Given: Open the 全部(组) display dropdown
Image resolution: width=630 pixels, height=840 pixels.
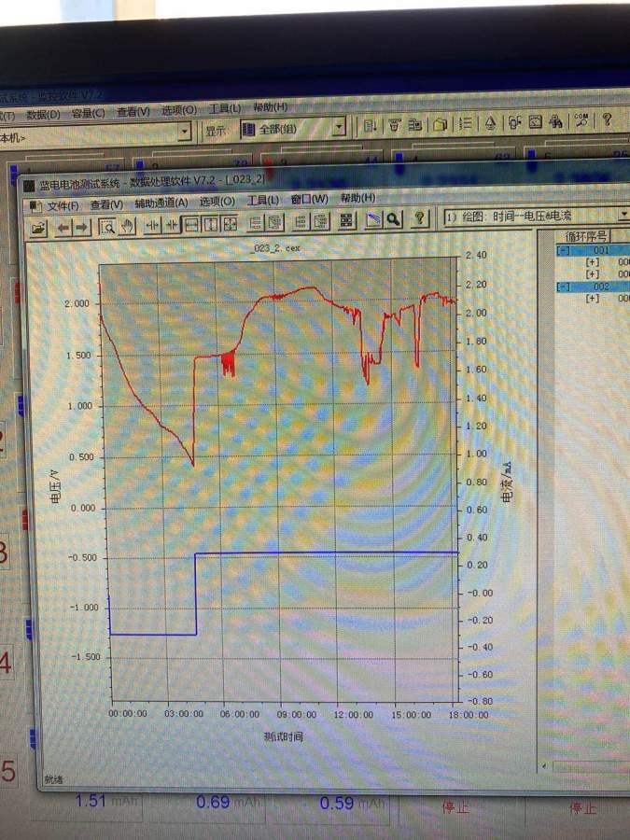Looking at the screenshot, I should pyautogui.click(x=339, y=127).
